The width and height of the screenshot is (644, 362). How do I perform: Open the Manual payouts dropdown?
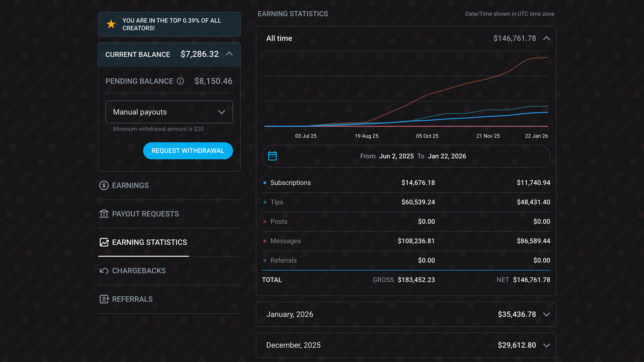(x=169, y=112)
